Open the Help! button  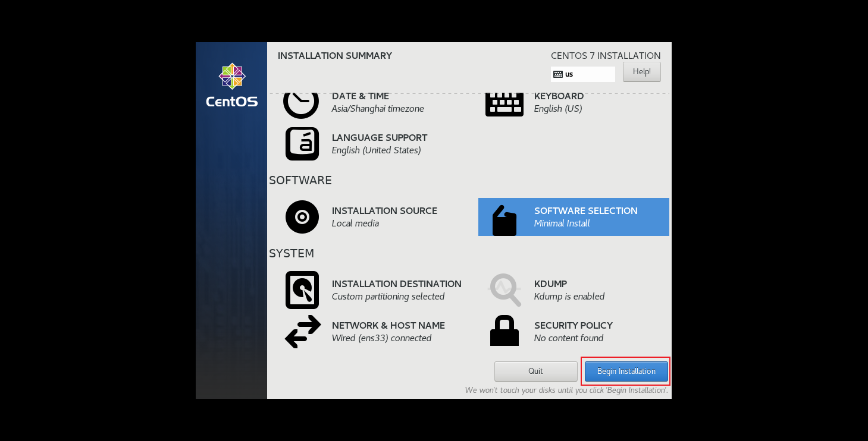click(x=641, y=72)
